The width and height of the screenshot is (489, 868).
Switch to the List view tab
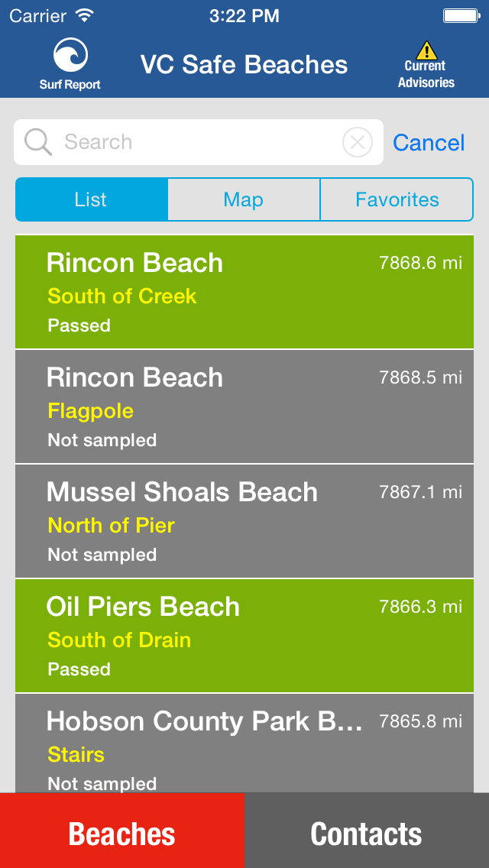(x=91, y=199)
